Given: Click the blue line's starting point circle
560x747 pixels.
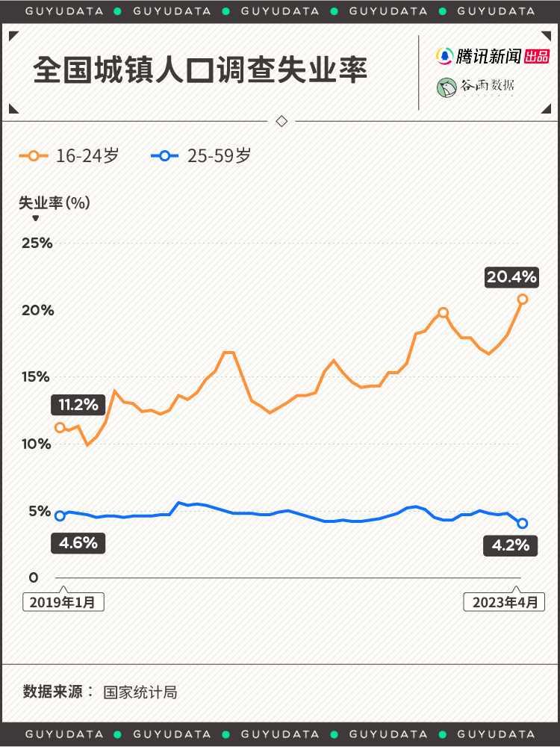Looking at the screenshot, I should point(60,515).
